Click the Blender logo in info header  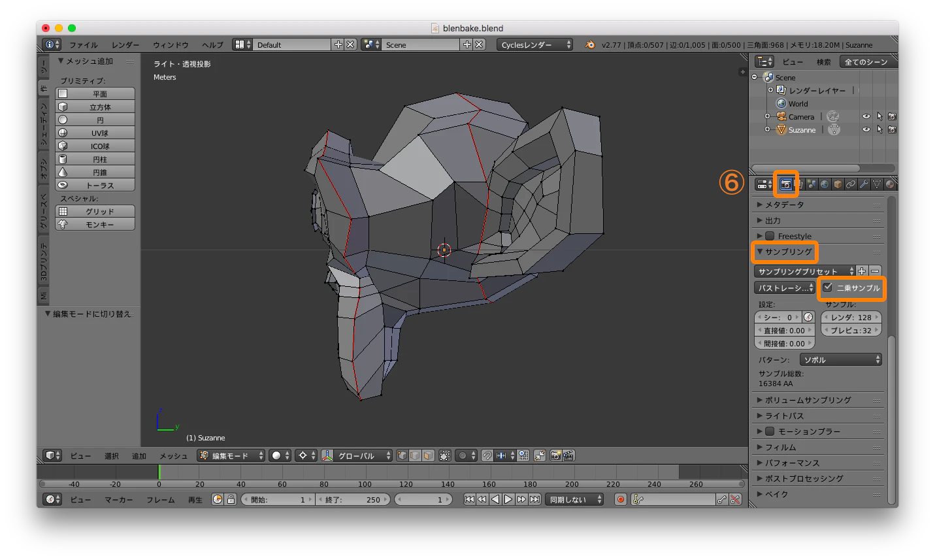[x=590, y=44]
